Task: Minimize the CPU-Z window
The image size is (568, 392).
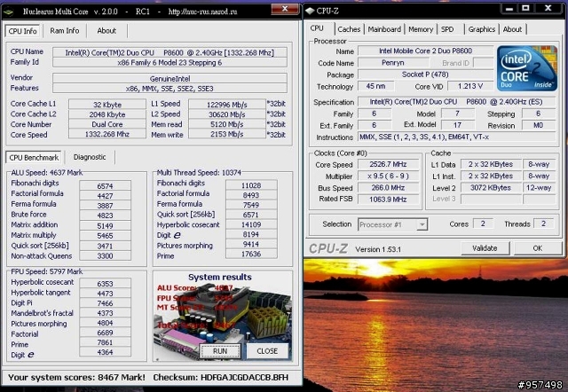Action: 509,8
